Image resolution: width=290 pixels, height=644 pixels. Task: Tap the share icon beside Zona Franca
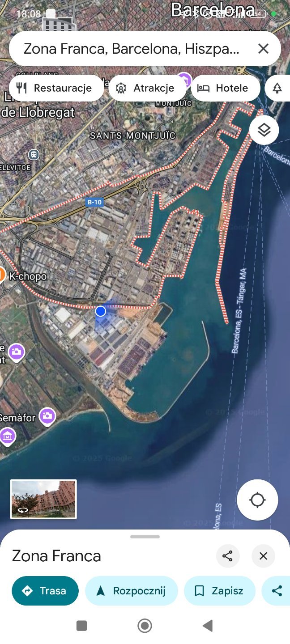(x=228, y=556)
